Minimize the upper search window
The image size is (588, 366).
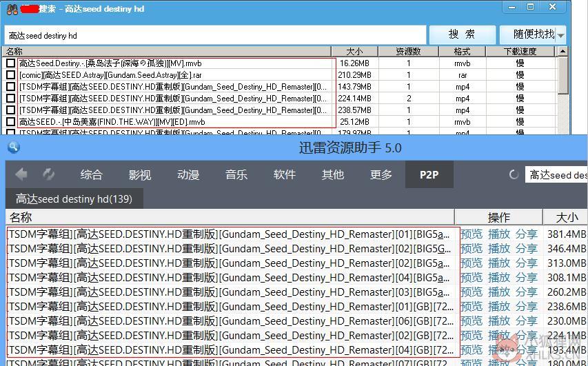click(x=512, y=7)
